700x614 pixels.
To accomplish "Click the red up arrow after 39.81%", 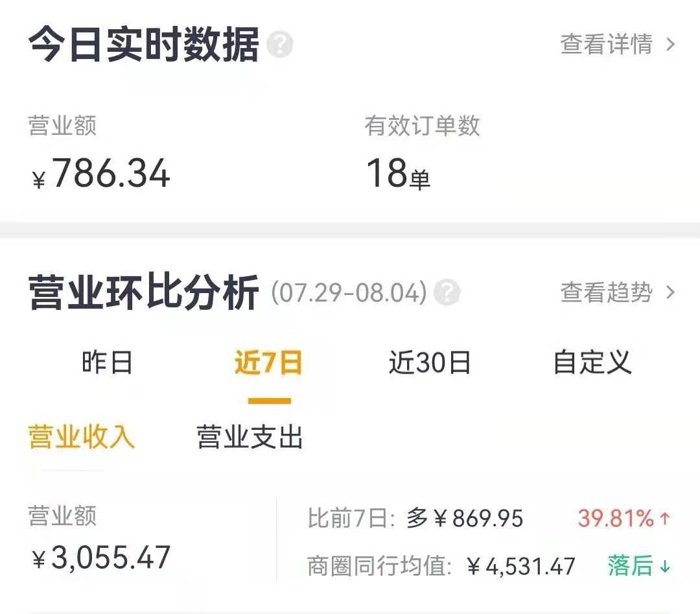I will click(x=664, y=519).
